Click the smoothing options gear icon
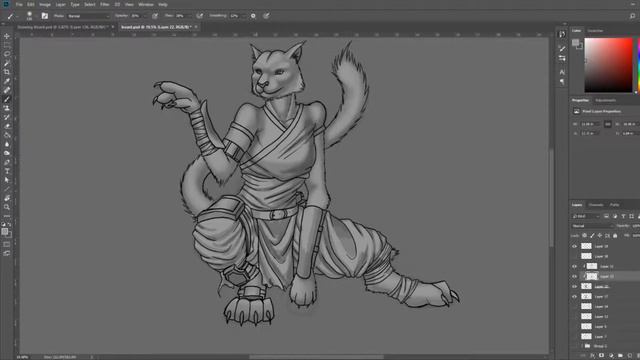The width and height of the screenshot is (640, 360). click(253, 16)
